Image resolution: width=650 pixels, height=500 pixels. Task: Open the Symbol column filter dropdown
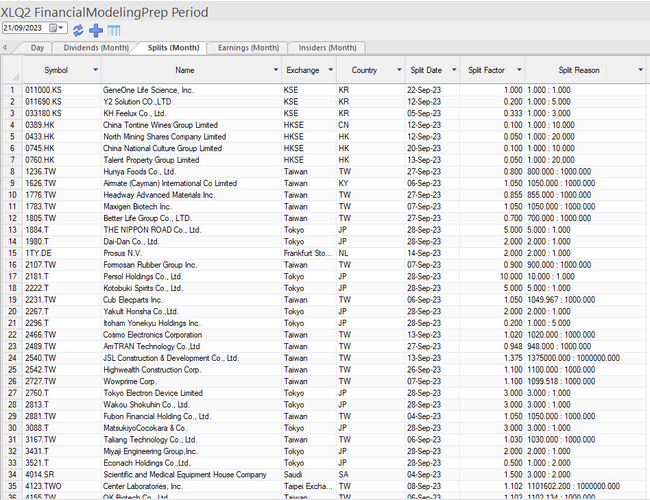tap(95, 70)
